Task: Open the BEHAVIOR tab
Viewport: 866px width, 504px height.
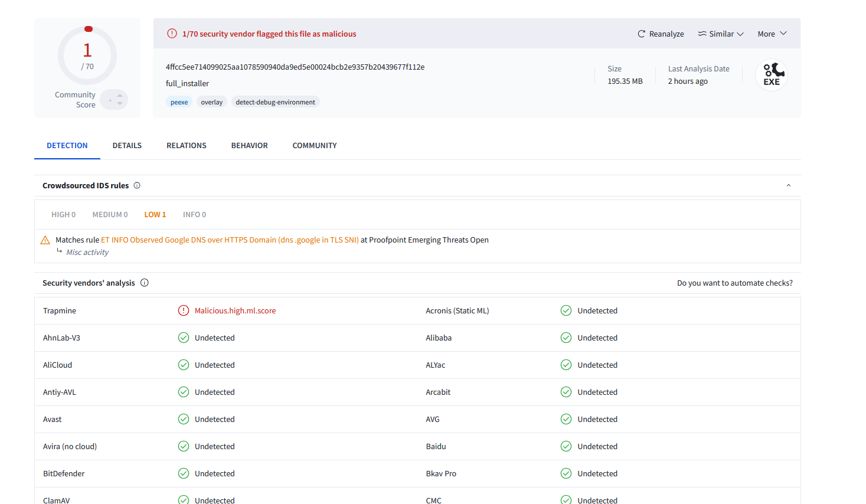Action: pyautogui.click(x=249, y=146)
